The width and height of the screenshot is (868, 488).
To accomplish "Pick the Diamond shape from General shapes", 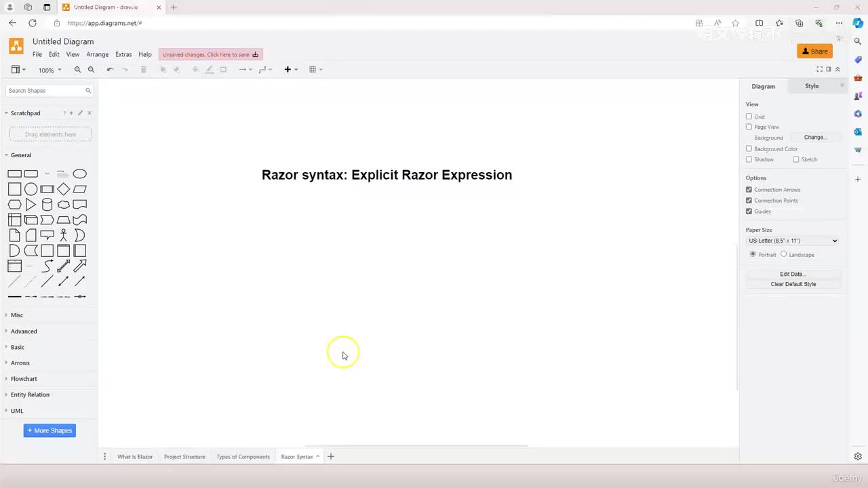I will [64, 189].
